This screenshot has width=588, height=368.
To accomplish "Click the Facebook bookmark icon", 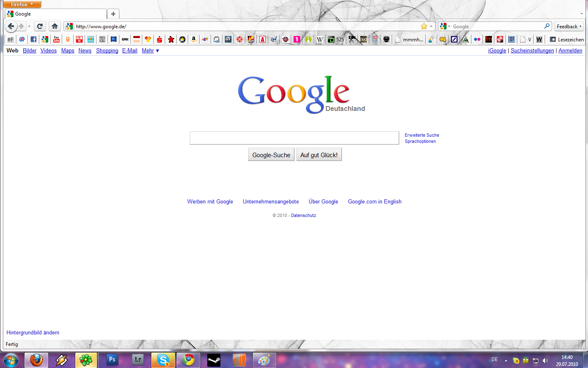I will pyautogui.click(x=34, y=39).
